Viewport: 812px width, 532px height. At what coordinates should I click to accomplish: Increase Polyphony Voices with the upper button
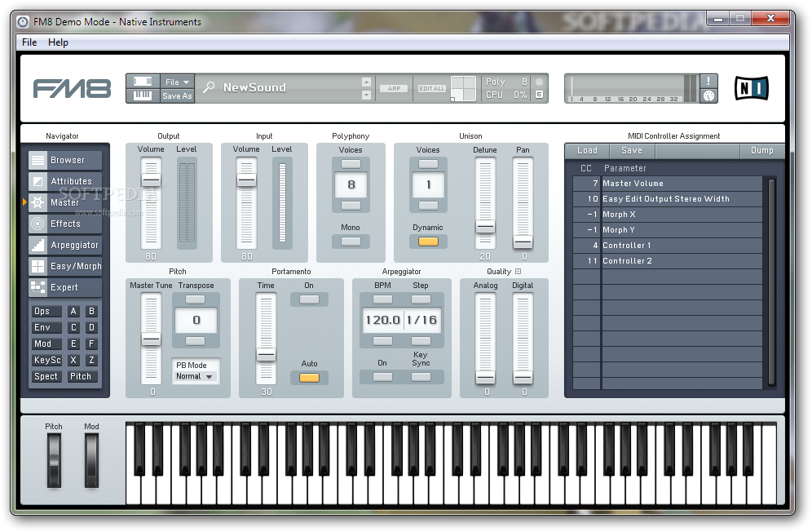pos(351,164)
